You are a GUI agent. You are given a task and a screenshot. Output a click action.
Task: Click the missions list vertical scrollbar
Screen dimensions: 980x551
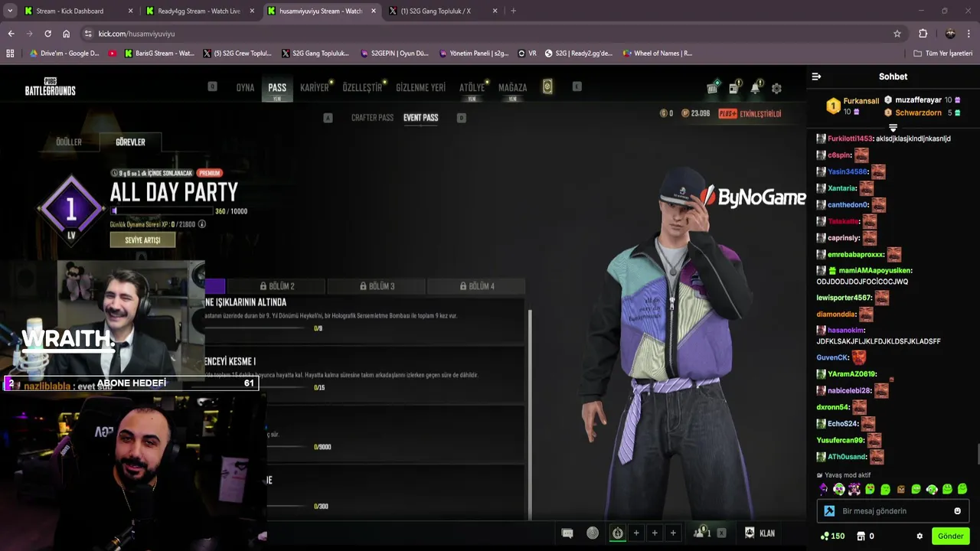click(x=529, y=413)
